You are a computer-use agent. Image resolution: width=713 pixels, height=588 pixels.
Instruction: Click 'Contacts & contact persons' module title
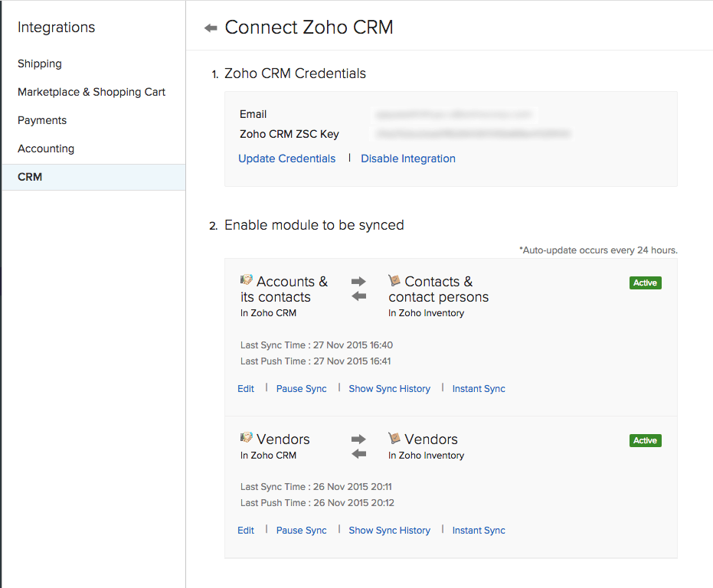click(438, 289)
